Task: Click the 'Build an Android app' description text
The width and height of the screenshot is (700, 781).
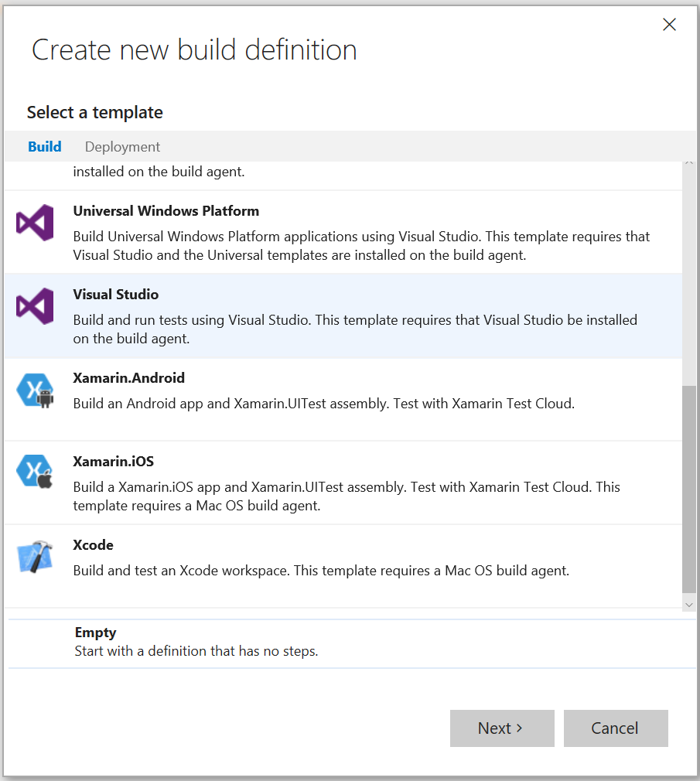Action: pyautogui.click(x=324, y=404)
